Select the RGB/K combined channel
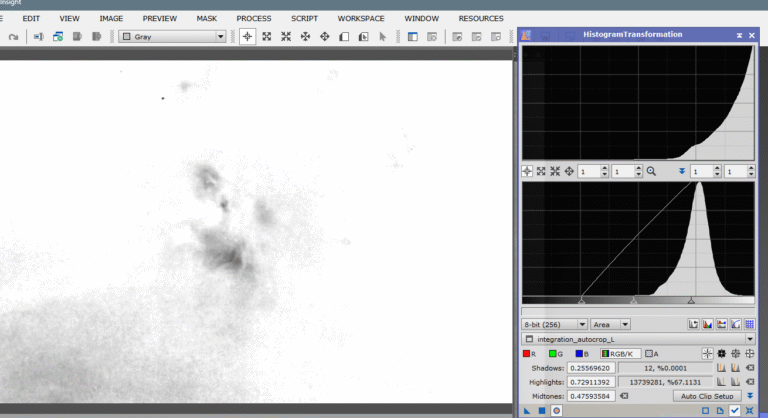This screenshot has height=418, width=768. click(x=620, y=353)
